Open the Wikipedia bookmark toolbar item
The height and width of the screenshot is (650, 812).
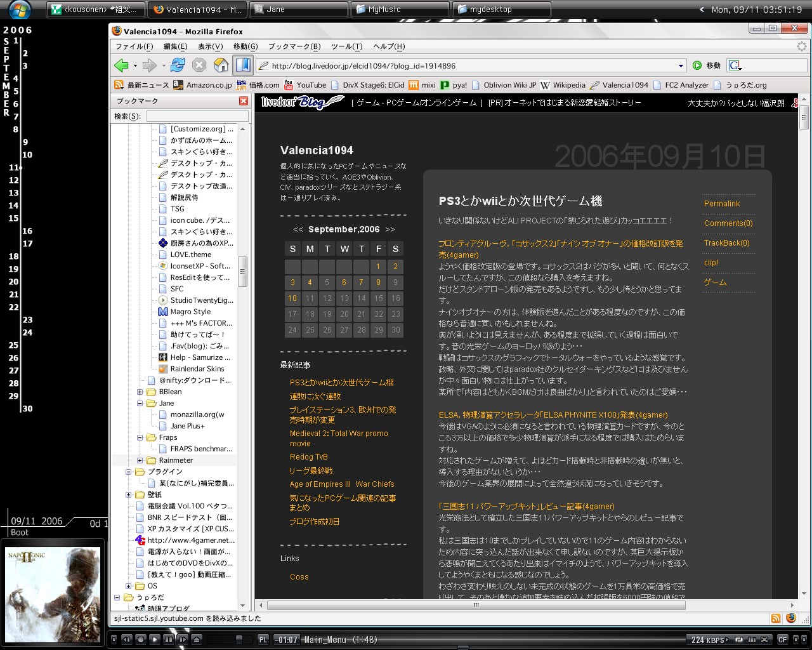point(563,85)
